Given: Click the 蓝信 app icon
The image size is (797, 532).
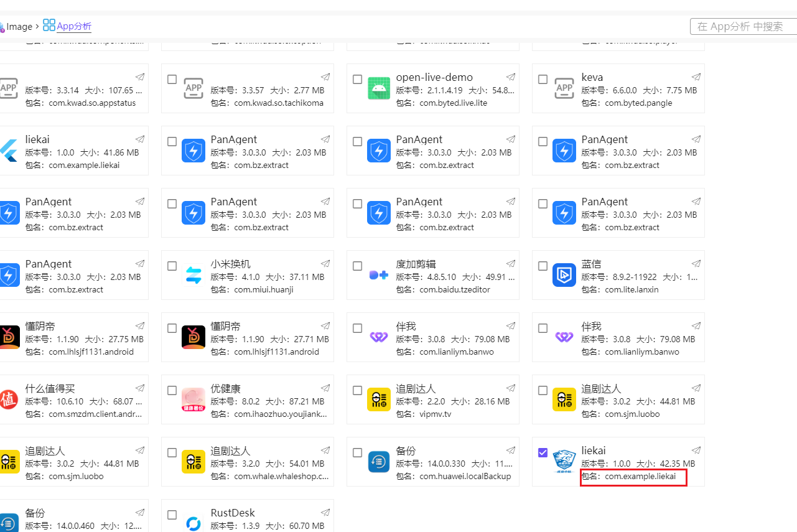Looking at the screenshot, I should 564,275.
